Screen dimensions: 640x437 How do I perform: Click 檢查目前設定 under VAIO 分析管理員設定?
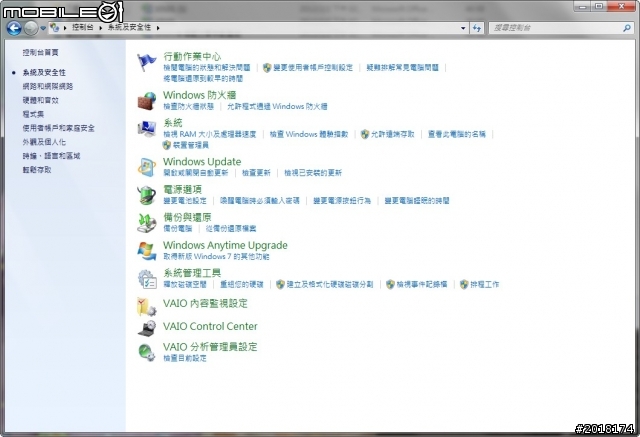point(185,358)
